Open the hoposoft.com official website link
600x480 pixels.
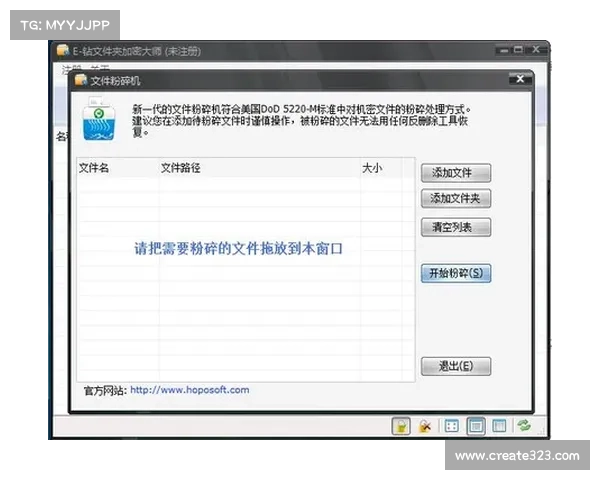tap(190, 390)
